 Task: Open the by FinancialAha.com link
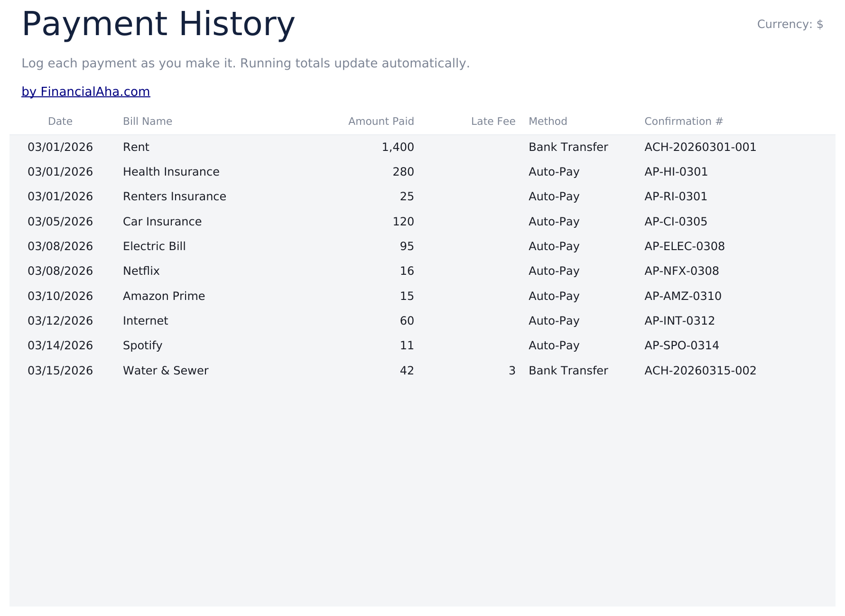tap(86, 92)
